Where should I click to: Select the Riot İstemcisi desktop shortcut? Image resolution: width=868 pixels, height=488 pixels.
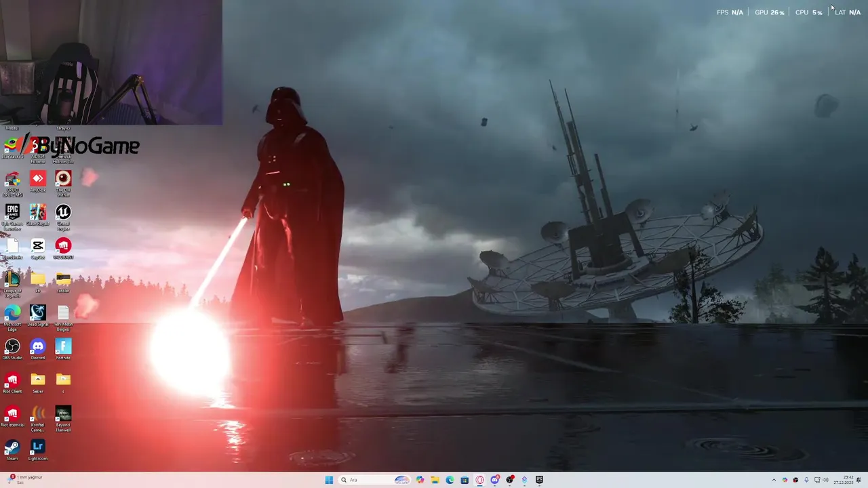pos(12,416)
